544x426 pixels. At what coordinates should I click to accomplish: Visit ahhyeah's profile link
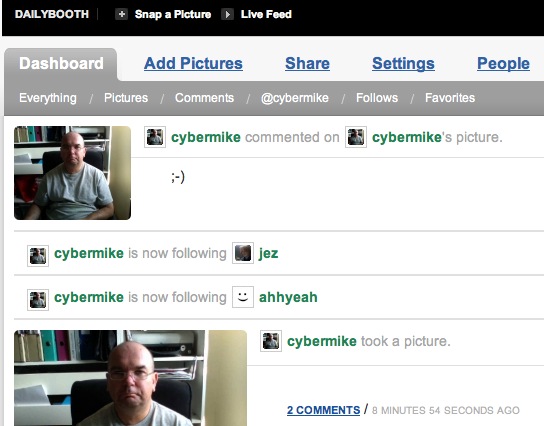click(288, 297)
